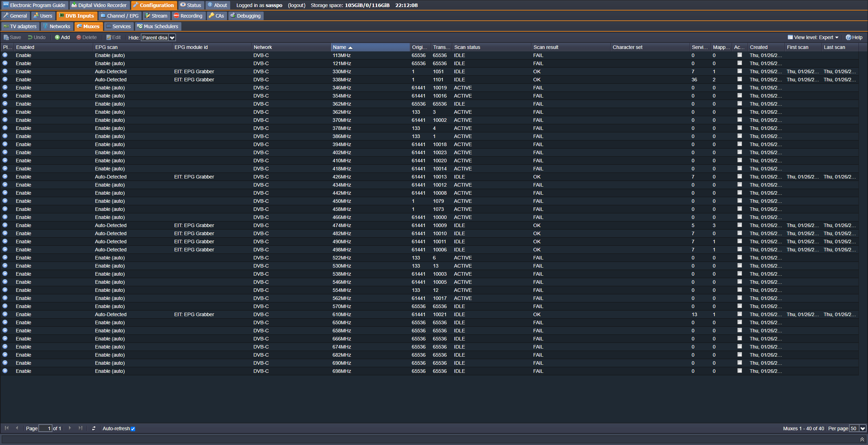Switch to the Status tab

[x=191, y=5]
